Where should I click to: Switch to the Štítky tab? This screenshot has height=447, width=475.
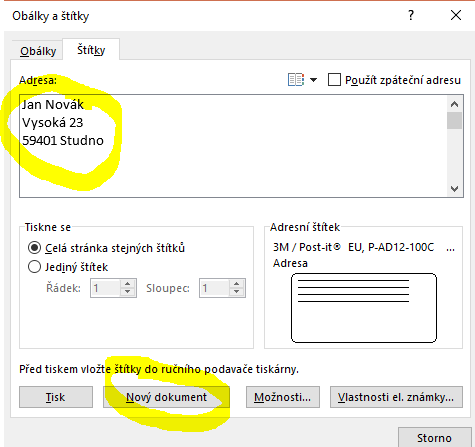pyautogui.click(x=91, y=50)
